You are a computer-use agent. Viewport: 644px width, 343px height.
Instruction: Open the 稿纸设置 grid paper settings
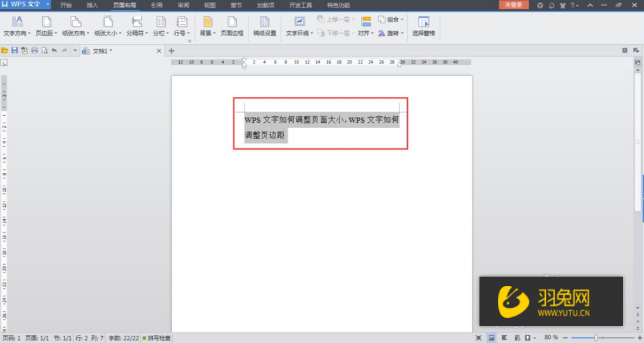click(264, 26)
